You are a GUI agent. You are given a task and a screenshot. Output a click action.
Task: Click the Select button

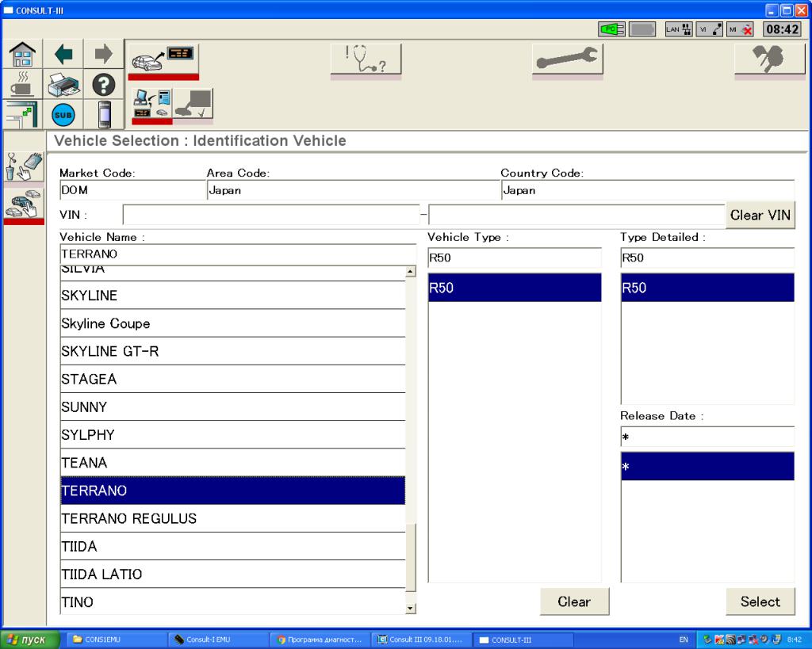pyautogui.click(x=760, y=601)
